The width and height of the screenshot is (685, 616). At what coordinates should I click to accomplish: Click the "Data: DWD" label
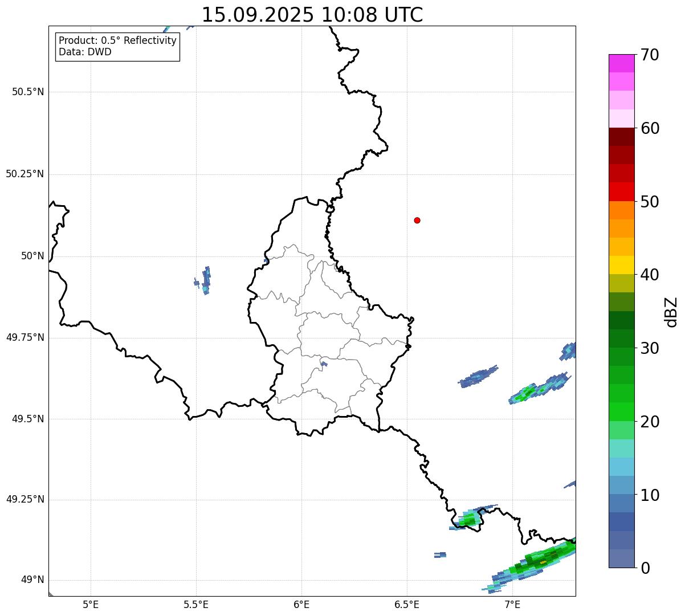coord(85,52)
